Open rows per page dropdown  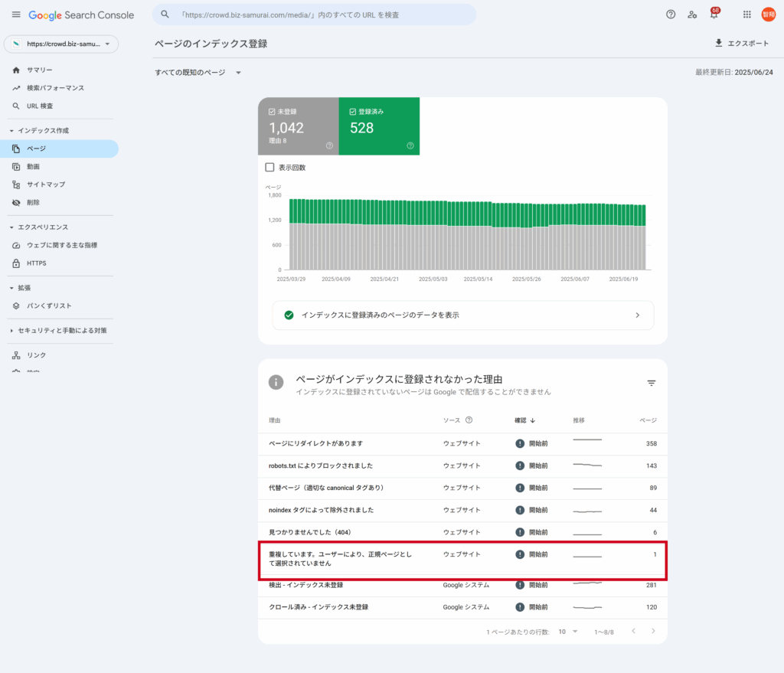coord(568,632)
